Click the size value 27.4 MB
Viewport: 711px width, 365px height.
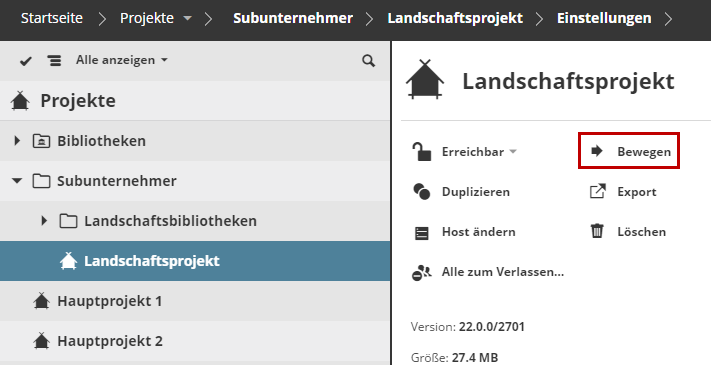(x=475, y=358)
